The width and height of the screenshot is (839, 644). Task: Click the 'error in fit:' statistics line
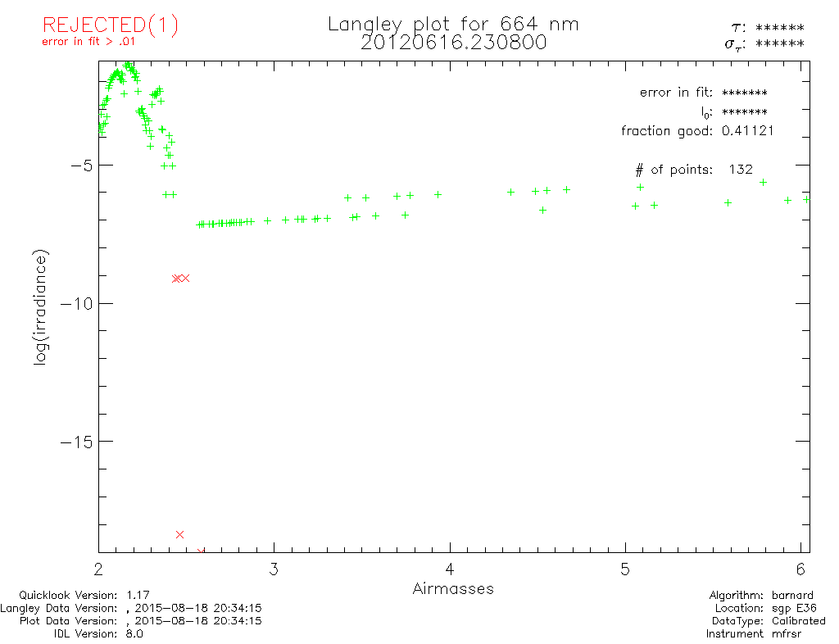click(x=703, y=93)
